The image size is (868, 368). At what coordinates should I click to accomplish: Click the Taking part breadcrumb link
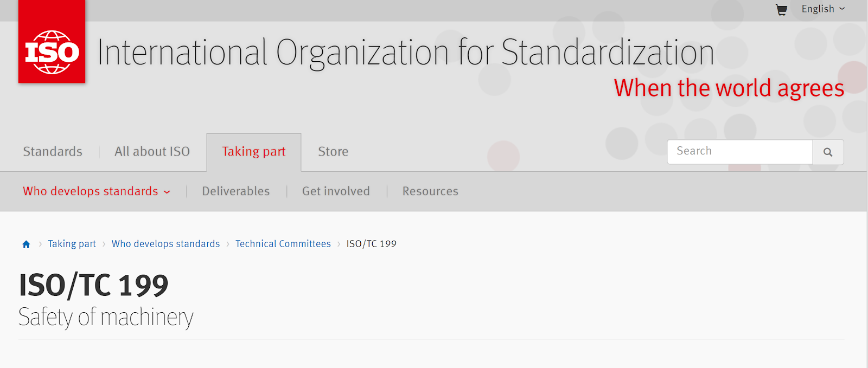[x=72, y=244]
